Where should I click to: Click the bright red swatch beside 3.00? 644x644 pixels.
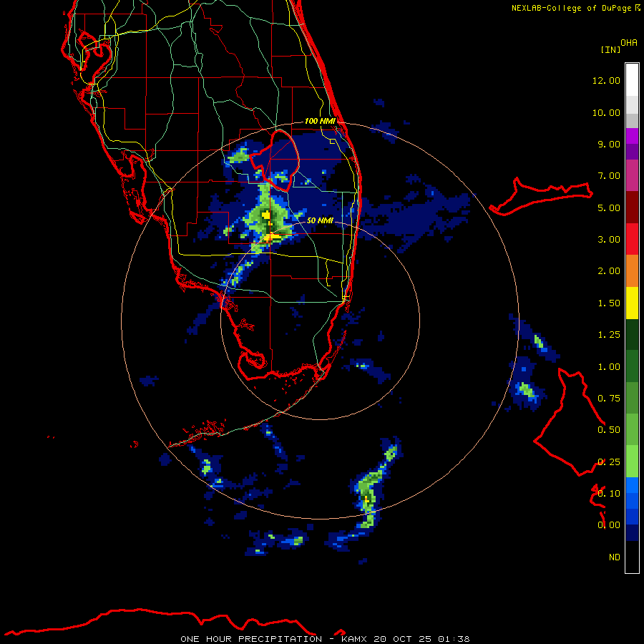pos(632,239)
